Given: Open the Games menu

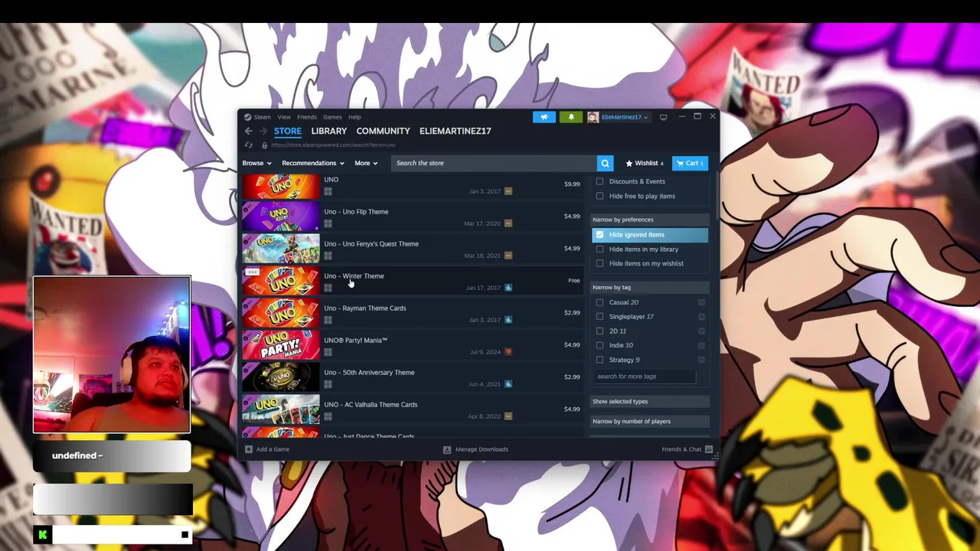Looking at the screenshot, I should 332,117.
